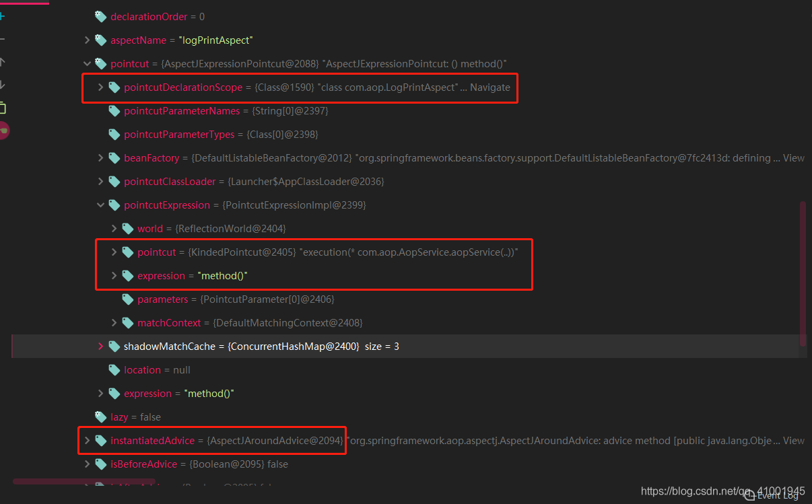
Task: Click the tag icon of shadowMatchCache
Action: 114,347
